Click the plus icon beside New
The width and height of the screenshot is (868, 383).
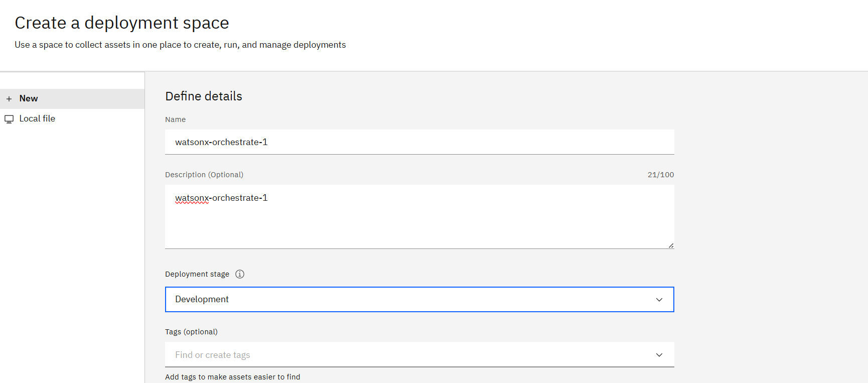point(9,99)
